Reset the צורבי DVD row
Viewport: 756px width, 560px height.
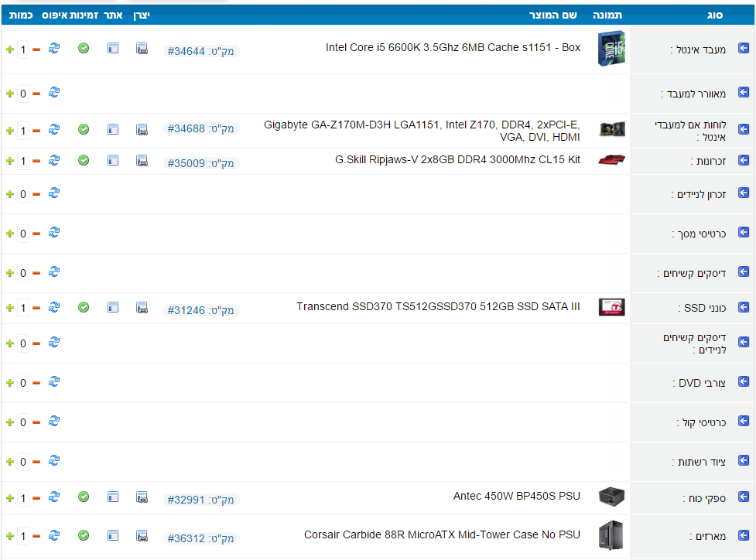(x=54, y=381)
